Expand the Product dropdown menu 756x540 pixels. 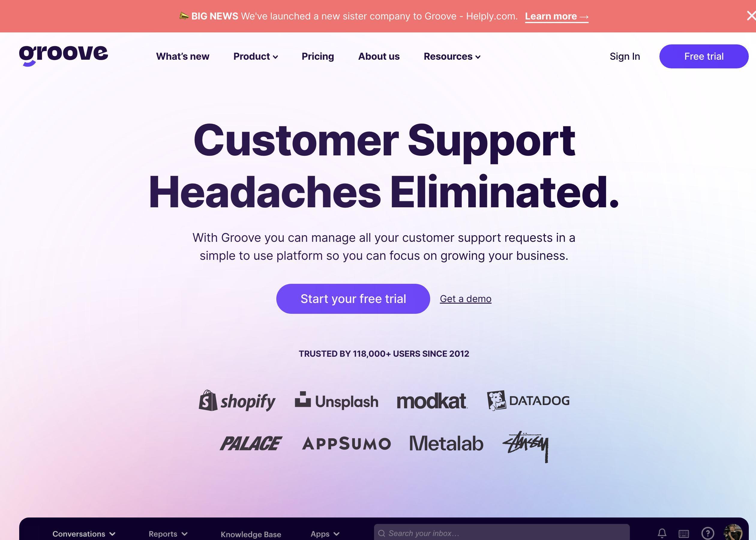[255, 56]
